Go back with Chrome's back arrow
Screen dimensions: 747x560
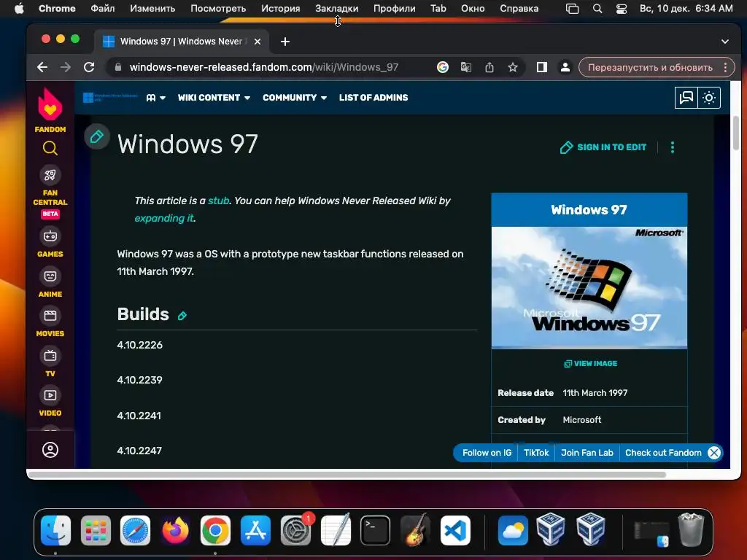42,67
